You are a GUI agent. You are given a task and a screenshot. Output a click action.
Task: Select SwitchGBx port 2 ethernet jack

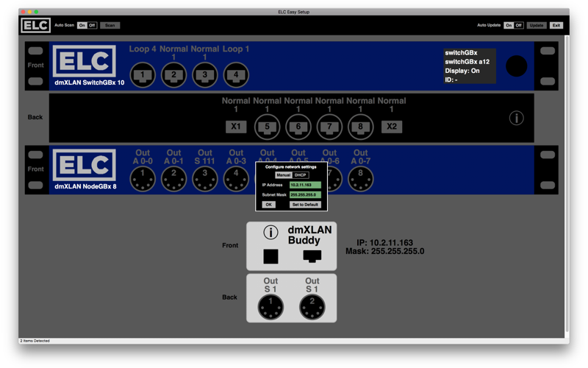pos(173,75)
